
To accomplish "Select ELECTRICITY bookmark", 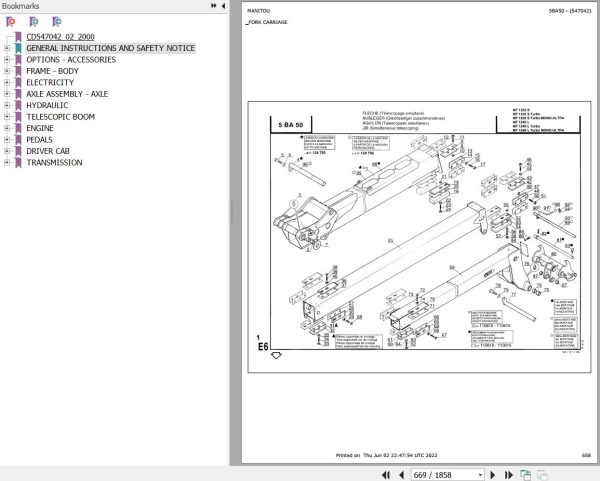I will tap(50, 82).
